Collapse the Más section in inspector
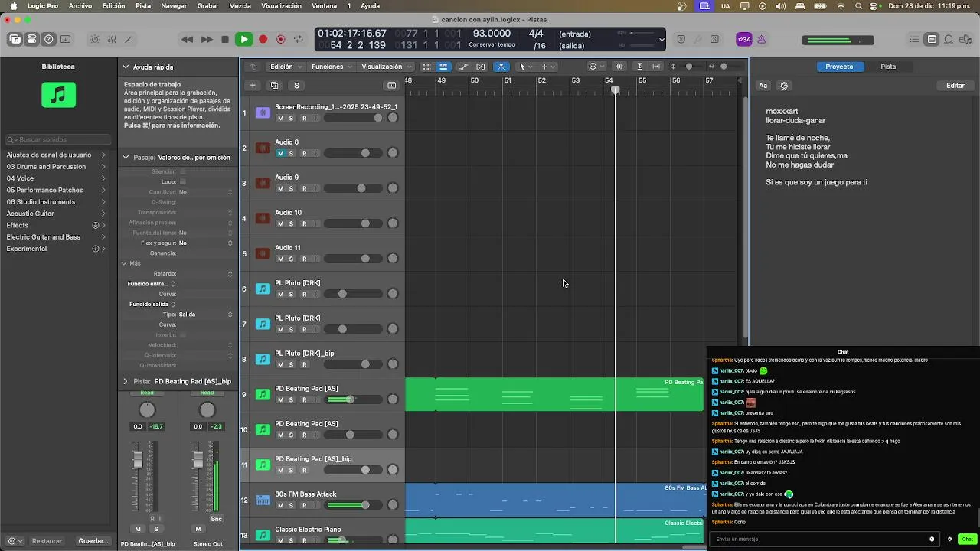The width and height of the screenshot is (980, 551). pyautogui.click(x=124, y=263)
